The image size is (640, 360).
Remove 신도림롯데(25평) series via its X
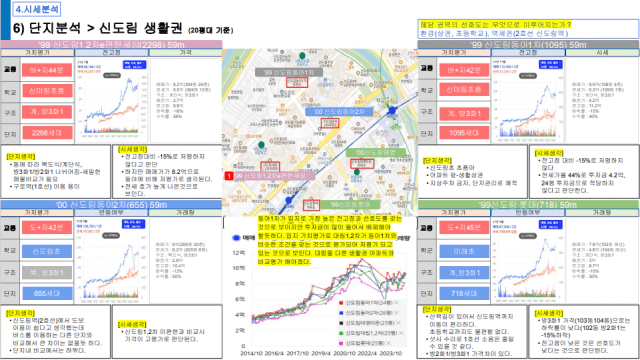click(x=388, y=343)
